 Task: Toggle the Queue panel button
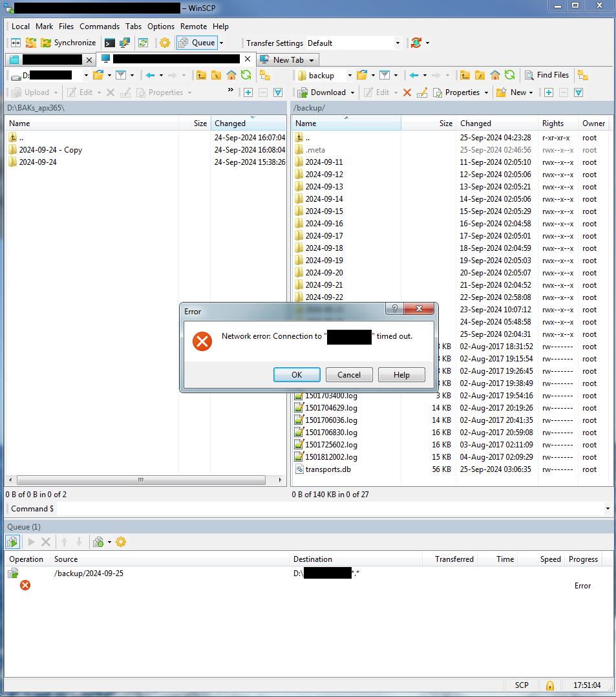tap(197, 43)
